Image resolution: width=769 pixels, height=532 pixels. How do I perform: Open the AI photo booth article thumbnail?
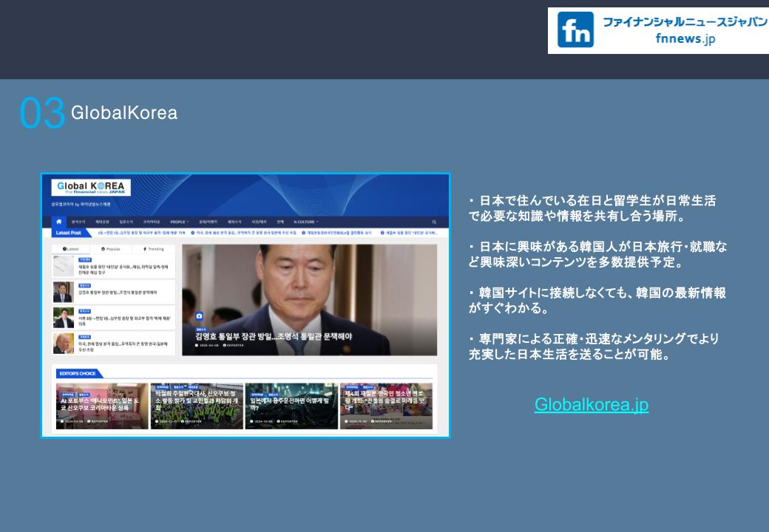[x=102, y=406]
